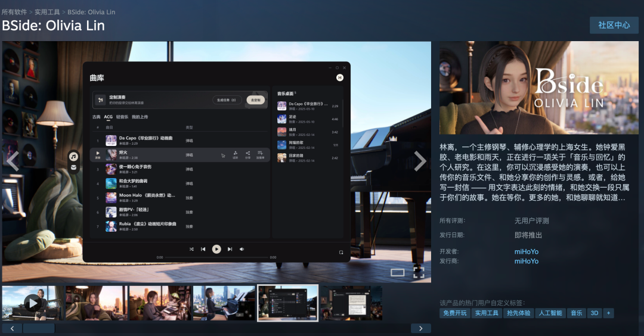
Task: Go to previous screenshot with left arrow
Action: [x=13, y=161]
